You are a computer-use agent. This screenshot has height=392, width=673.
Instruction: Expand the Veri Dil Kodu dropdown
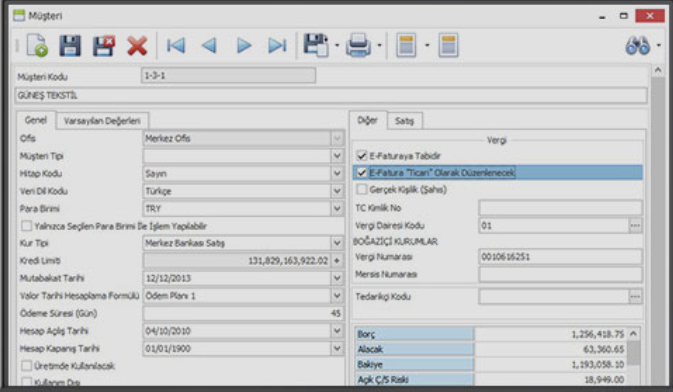337,191
